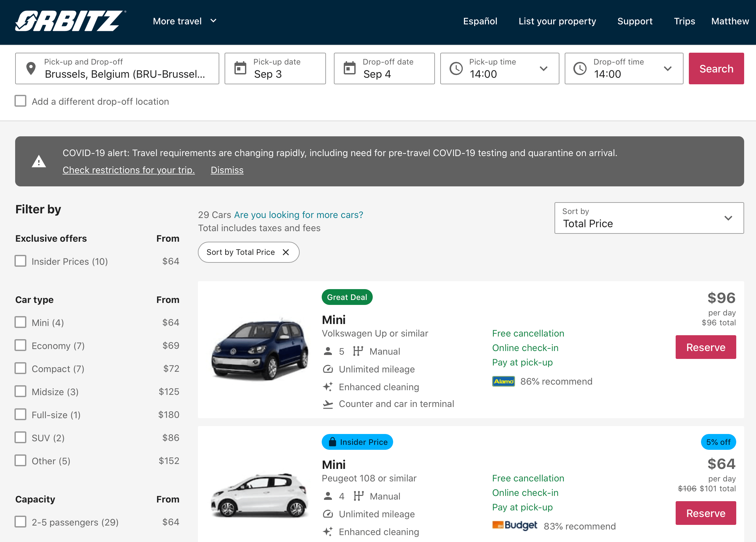Check the Add a different drop-off location box
The height and width of the screenshot is (542, 756).
[x=20, y=101]
